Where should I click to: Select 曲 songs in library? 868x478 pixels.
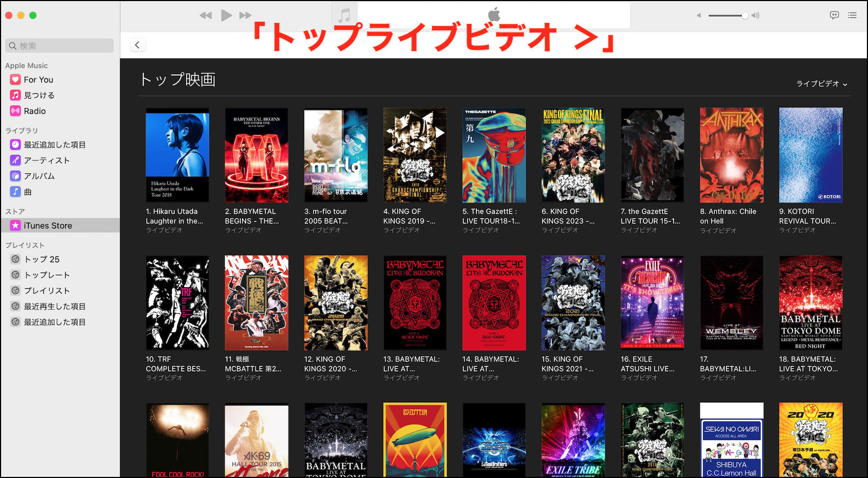[60, 192]
